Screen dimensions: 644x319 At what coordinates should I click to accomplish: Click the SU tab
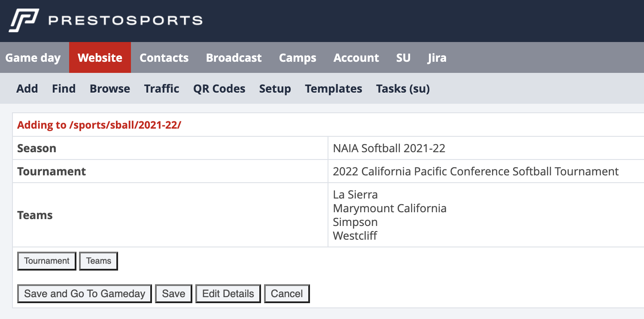[x=403, y=58]
